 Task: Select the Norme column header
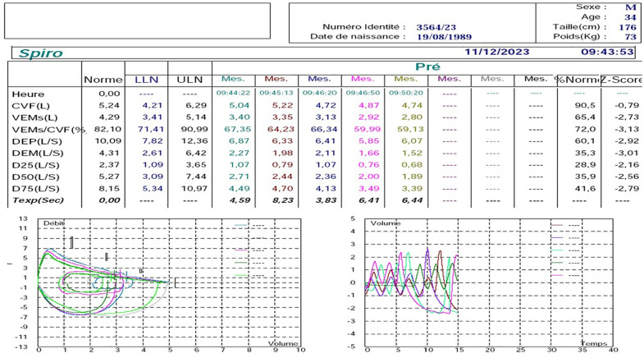tap(103, 79)
